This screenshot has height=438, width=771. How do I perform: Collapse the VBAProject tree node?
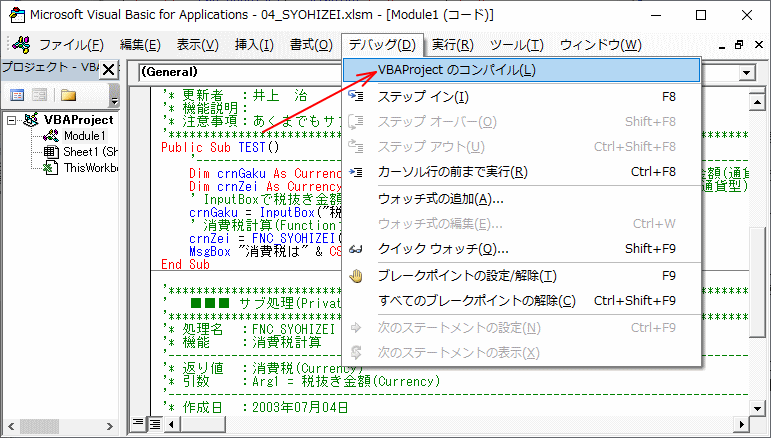coord(12,120)
